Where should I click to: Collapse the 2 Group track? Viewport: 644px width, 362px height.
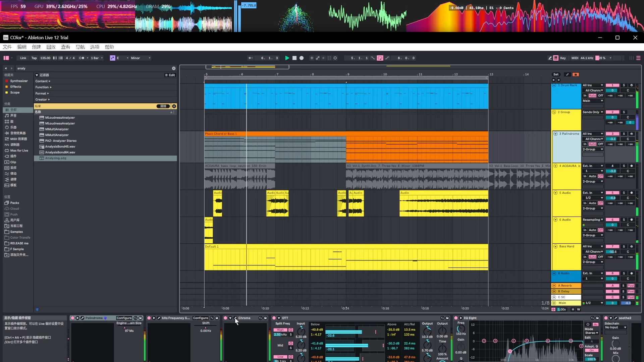tap(554, 112)
